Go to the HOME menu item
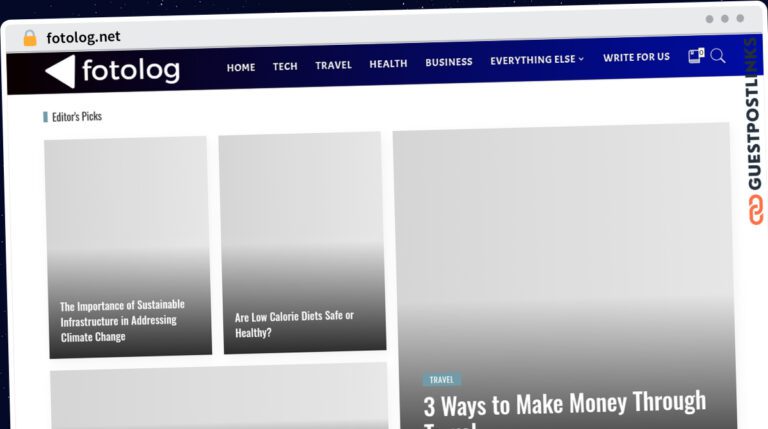 click(x=241, y=68)
